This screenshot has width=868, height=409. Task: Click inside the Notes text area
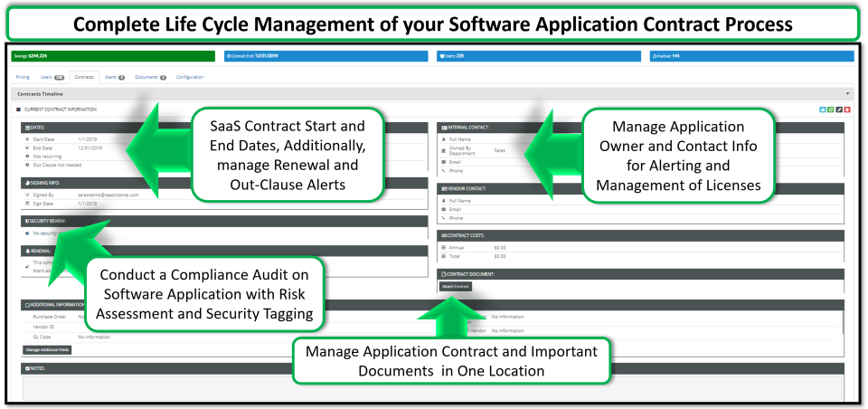coord(432,386)
